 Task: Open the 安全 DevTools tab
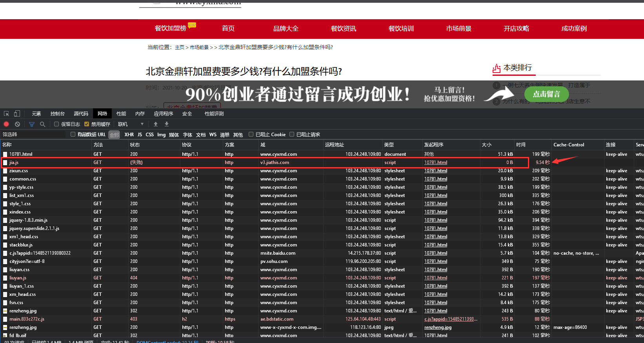click(x=187, y=114)
